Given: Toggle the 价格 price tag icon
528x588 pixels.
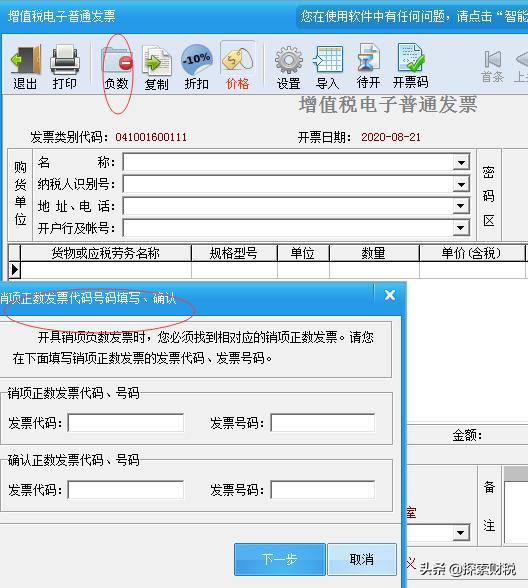Looking at the screenshot, I should (237, 67).
